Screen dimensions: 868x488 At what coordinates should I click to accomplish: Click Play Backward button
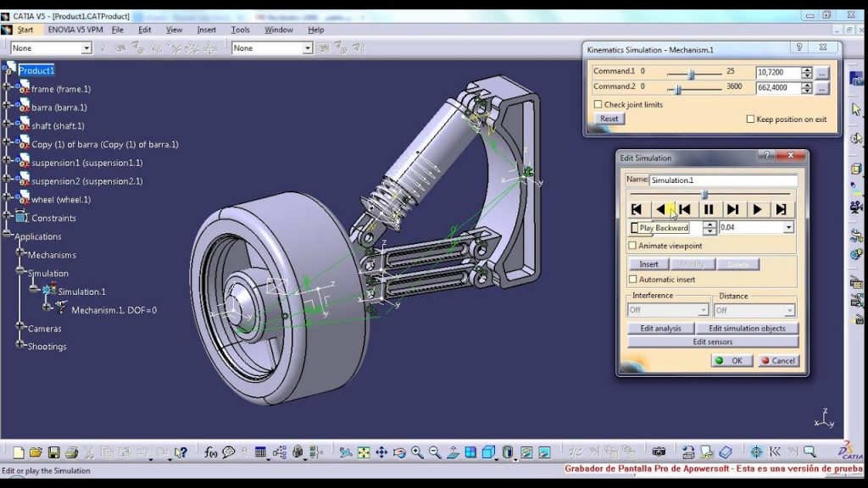pyautogui.click(x=660, y=209)
